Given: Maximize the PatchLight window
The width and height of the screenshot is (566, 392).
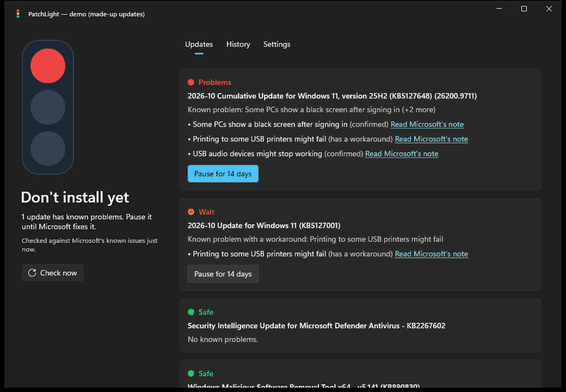Looking at the screenshot, I should pyautogui.click(x=524, y=8).
